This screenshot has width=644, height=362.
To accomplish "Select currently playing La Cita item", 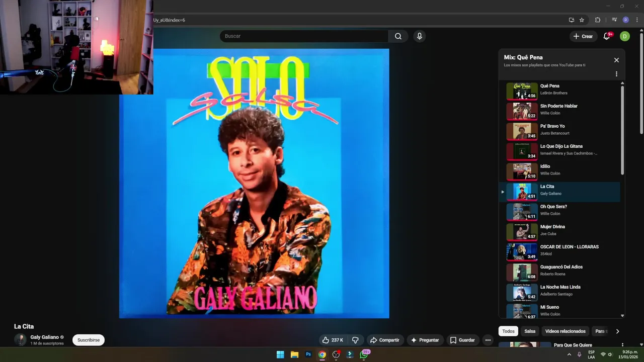I will [559, 192].
